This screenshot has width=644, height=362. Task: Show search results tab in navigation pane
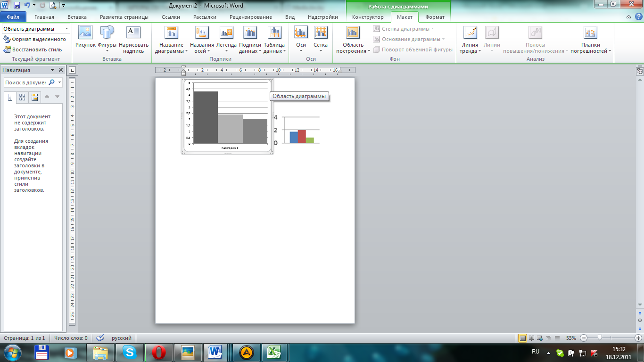34,97
